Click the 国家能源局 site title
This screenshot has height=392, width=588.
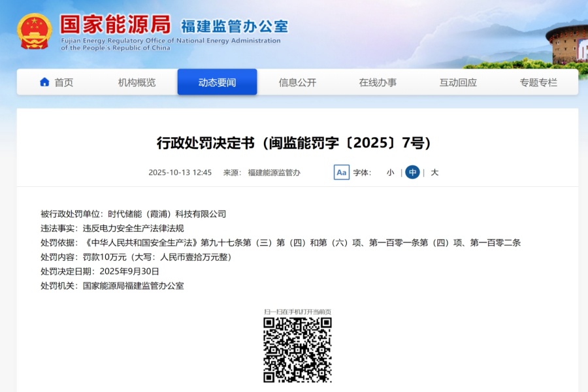click(115, 24)
